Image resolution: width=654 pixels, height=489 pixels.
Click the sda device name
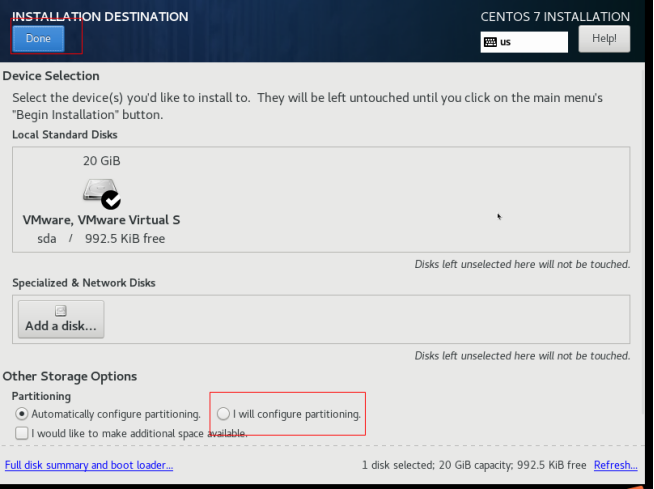coord(47,239)
